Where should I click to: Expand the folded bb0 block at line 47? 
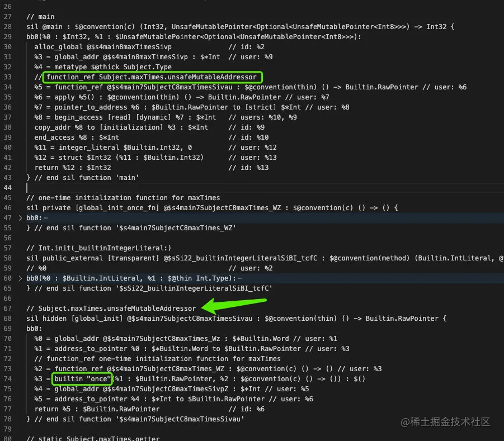pyautogui.click(x=20, y=218)
